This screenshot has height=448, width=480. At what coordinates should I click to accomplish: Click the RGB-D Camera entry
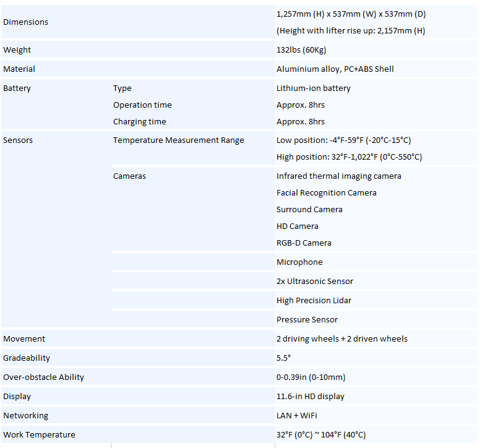(304, 243)
